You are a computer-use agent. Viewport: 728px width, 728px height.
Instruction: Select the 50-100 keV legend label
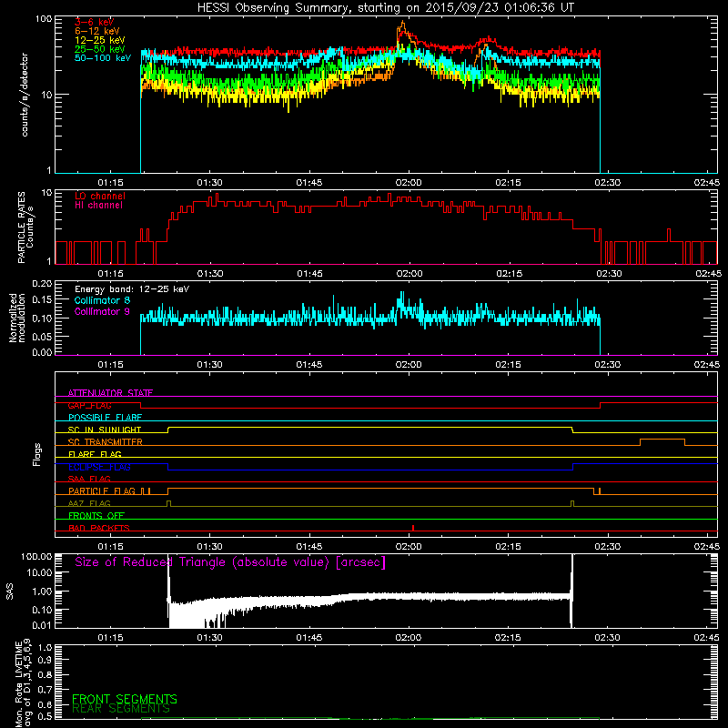pos(103,58)
